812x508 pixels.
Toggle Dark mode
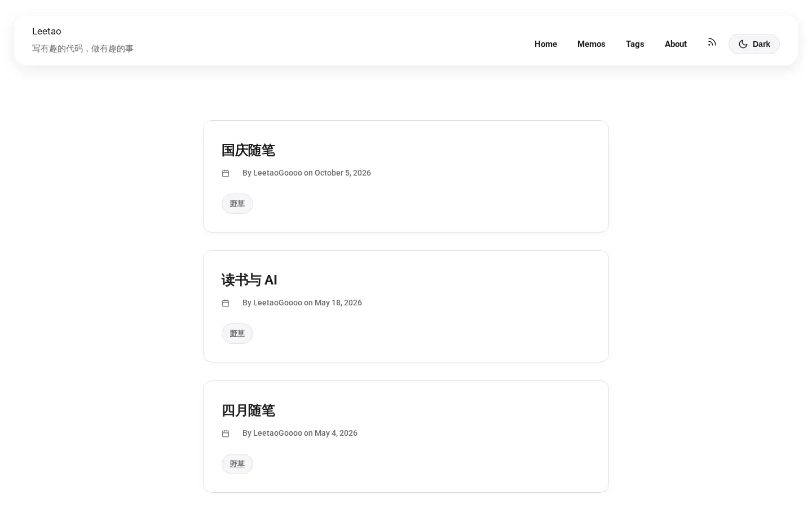click(754, 44)
